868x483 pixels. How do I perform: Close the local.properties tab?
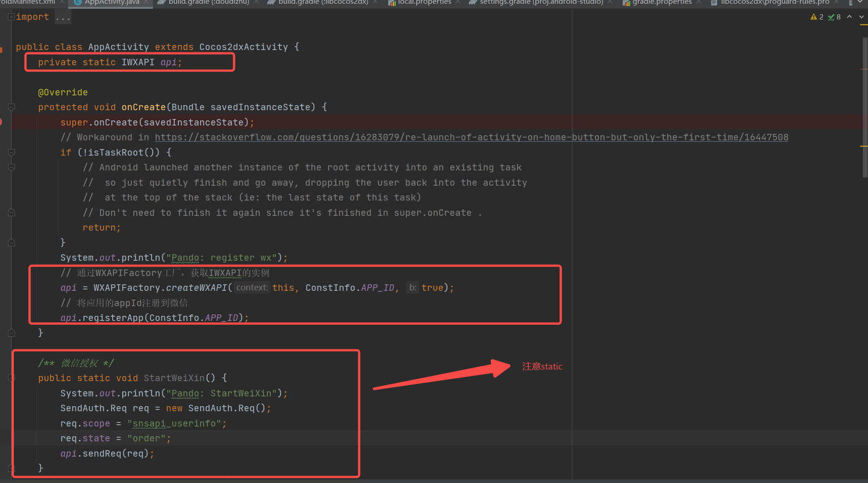tap(458, 2)
